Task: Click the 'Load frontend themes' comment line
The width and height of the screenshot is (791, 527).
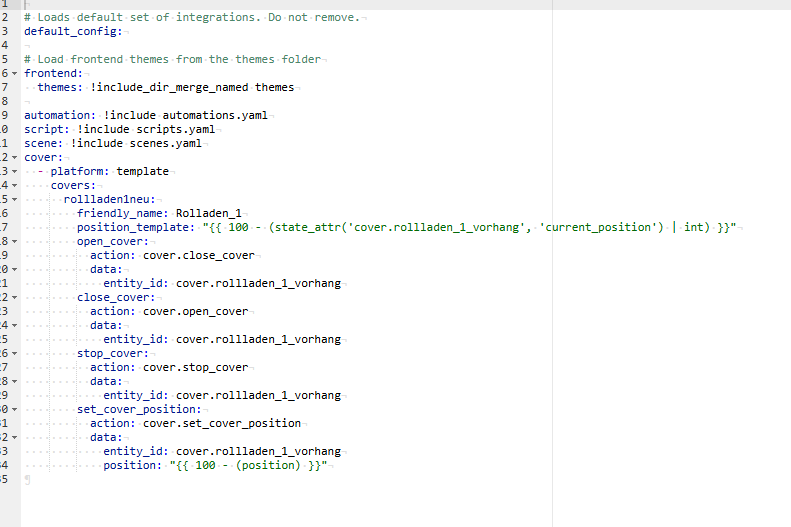Action: coord(173,59)
